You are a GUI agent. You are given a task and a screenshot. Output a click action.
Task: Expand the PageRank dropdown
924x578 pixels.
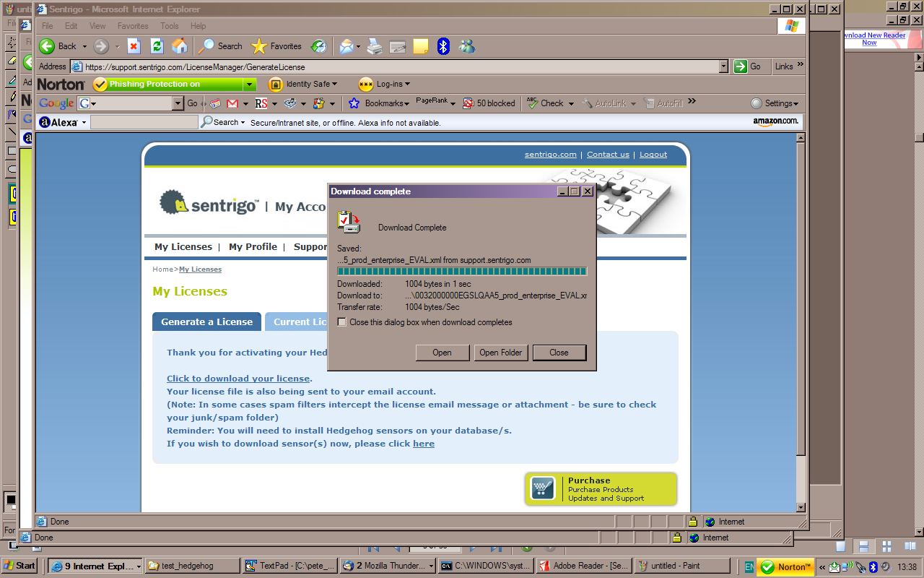(453, 104)
